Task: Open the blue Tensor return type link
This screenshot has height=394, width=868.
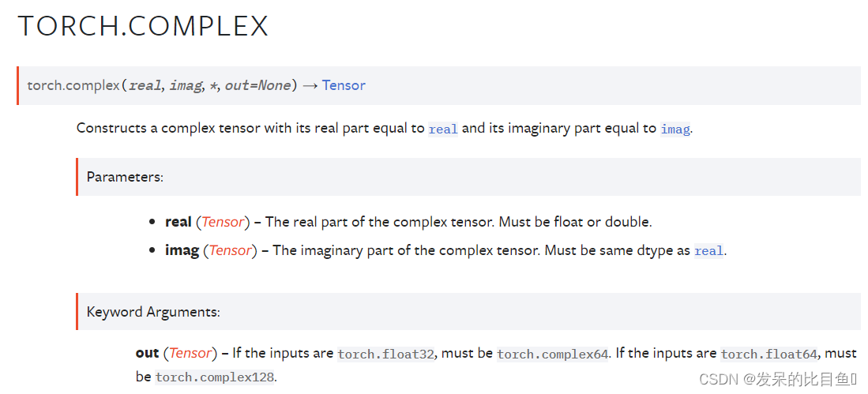Action: (x=344, y=85)
